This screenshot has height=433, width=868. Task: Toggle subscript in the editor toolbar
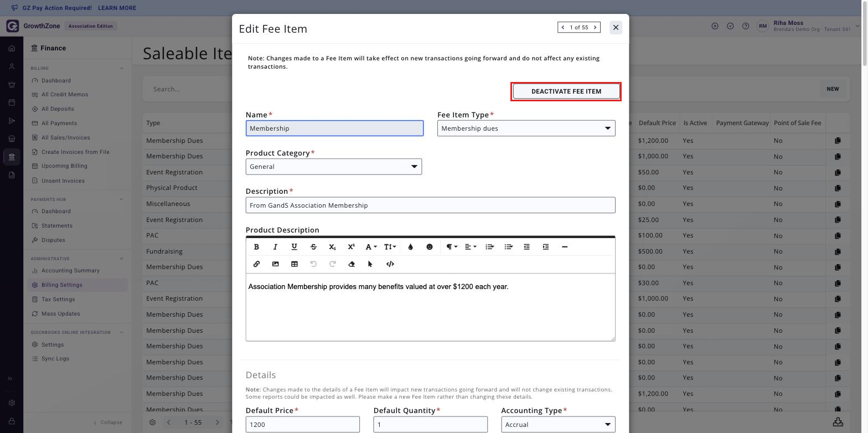[332, 247]
